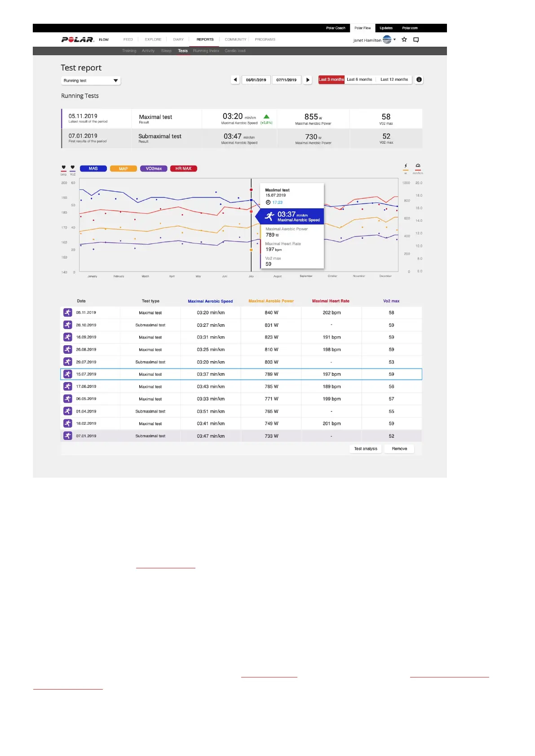Click the Updates top link
The height and width of the screenshot is (756, 535).
tap(386, 28)
